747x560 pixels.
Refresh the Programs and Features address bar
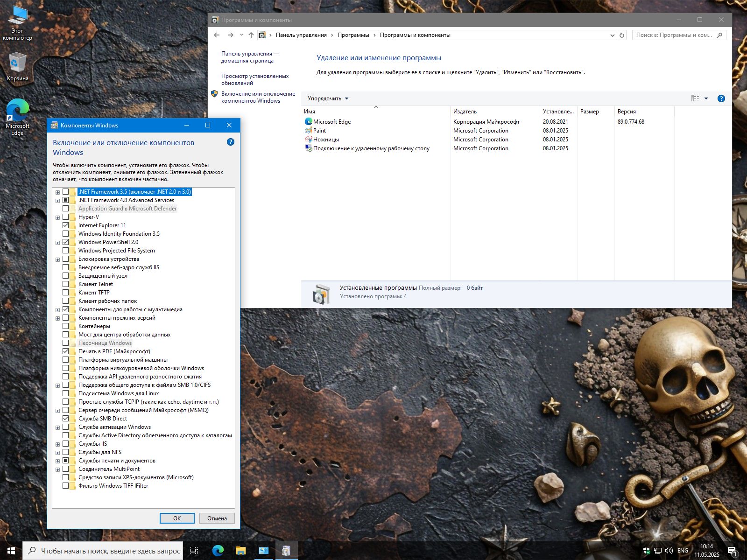pos(622,35)
